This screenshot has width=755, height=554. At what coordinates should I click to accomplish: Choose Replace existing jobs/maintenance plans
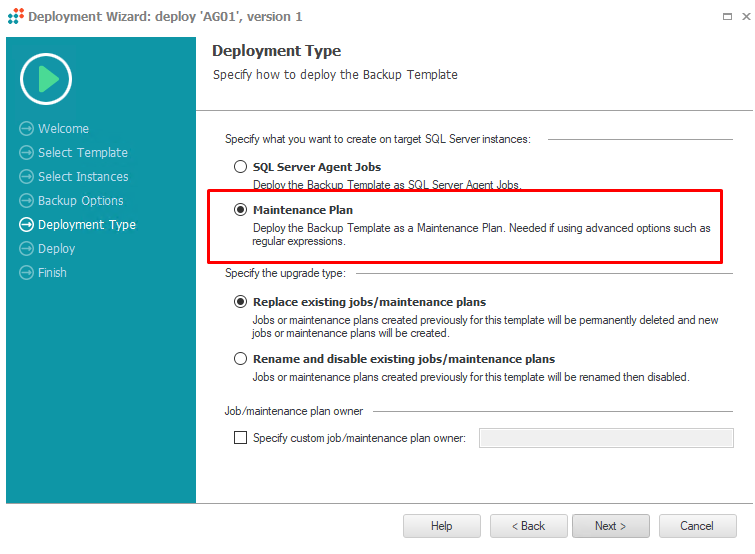[x=240, y=302]
